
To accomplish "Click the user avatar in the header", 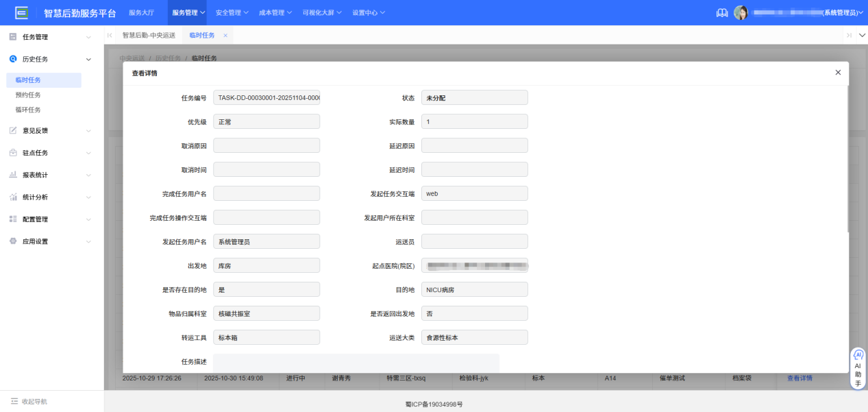I will tap(741, 12).
